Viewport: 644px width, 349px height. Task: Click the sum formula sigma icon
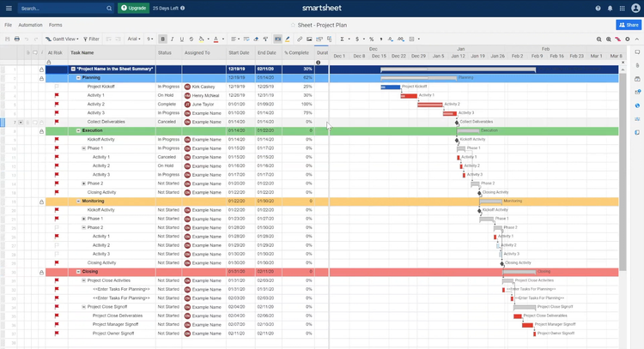(342, 39)
